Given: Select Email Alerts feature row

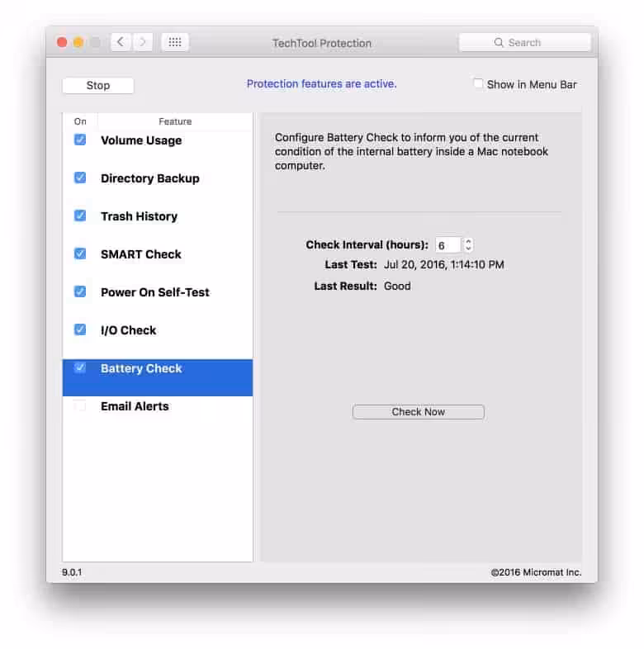Looking at the screenshot, I should coord(158,415).
